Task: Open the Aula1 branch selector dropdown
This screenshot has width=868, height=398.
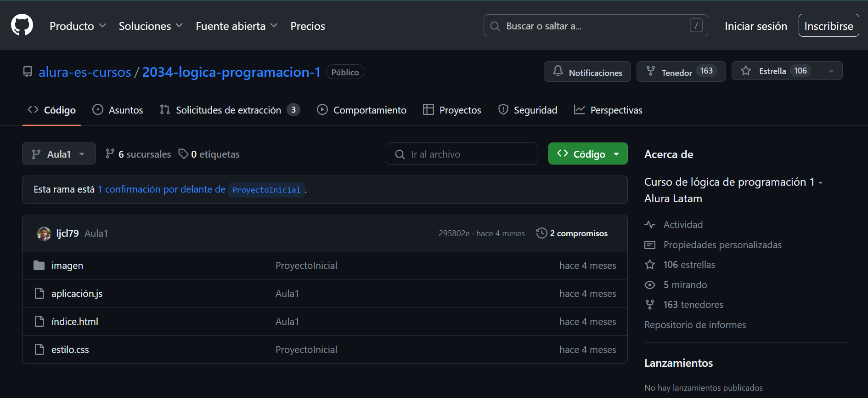Action: coord(59,154)
